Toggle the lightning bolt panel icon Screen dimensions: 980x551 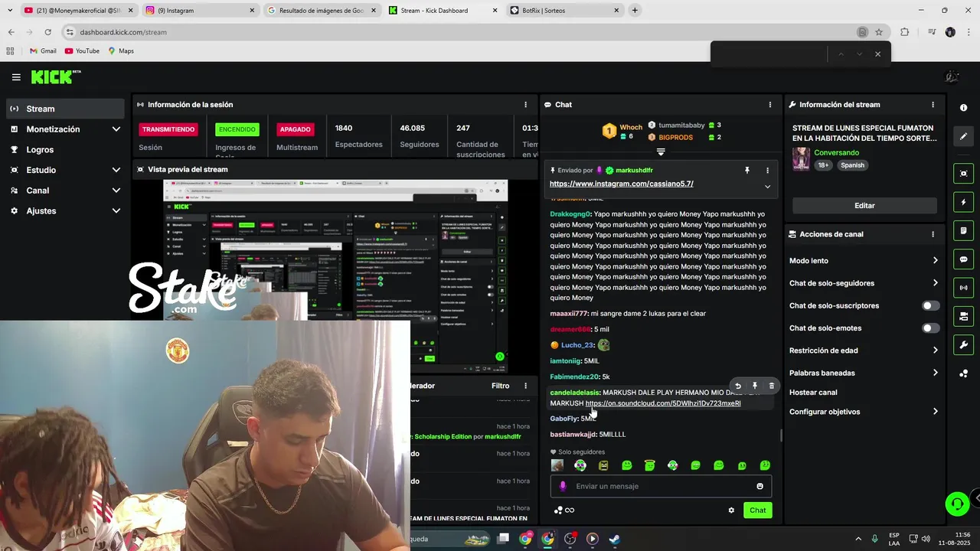(x=963, y=202)
